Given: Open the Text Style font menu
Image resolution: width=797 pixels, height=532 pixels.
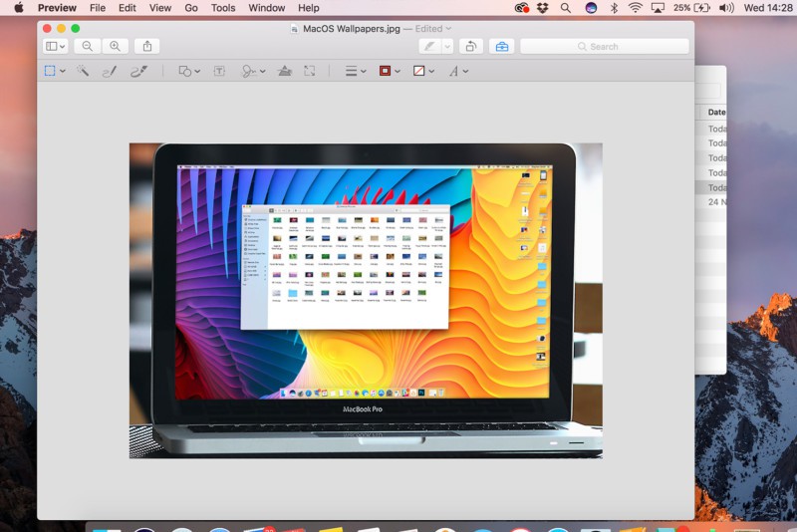Looking at the screenshot, I should (x=458, y=71).
